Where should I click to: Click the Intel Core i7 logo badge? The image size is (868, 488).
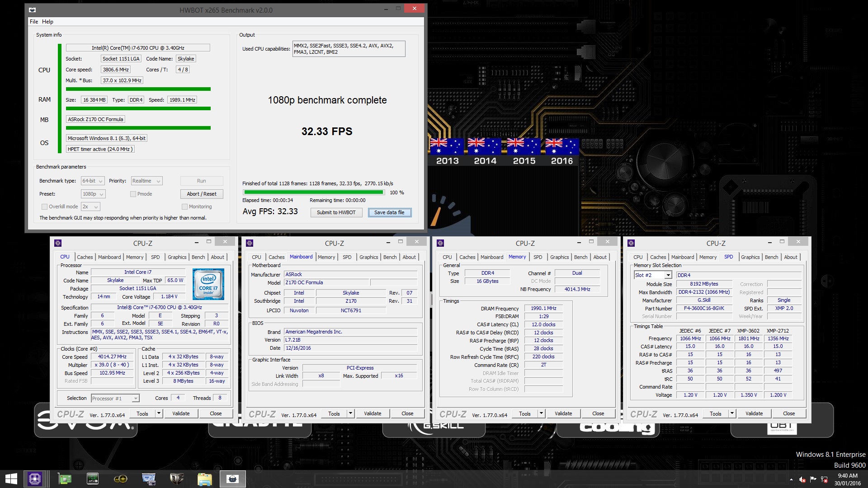point(208,284)
